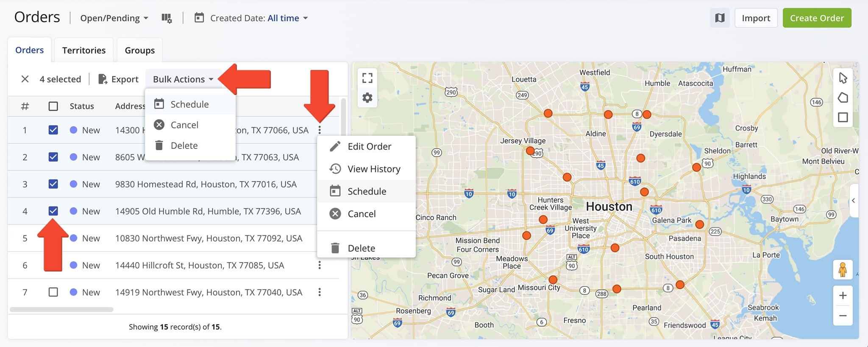
Task: Click address 14905 Old Humble Rd, Humble
Action: point(208,211)
